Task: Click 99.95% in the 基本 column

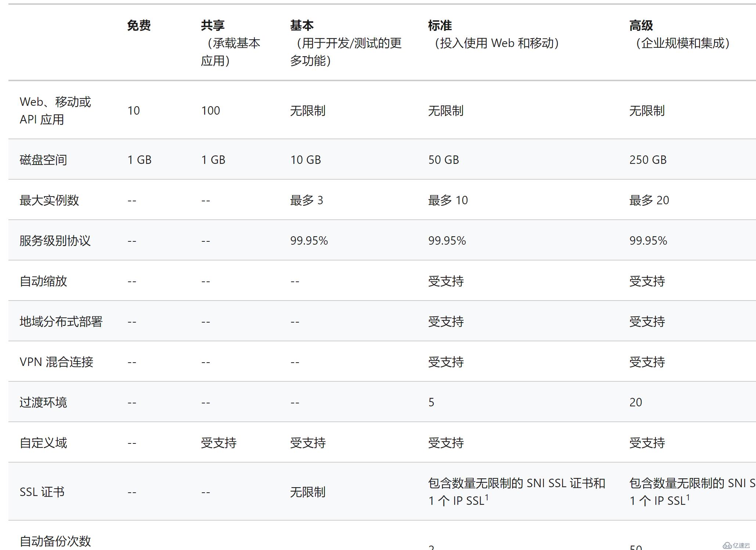Action: (309, 241)
